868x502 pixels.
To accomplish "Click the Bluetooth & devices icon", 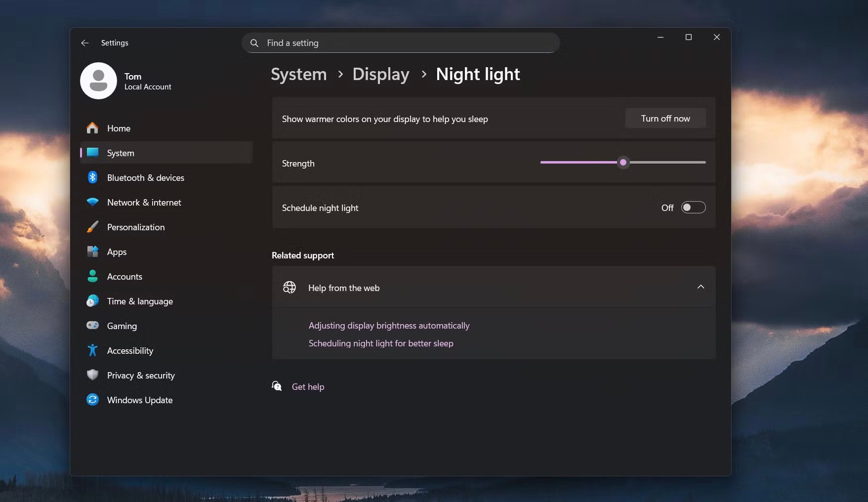I will [x=92, y=177].
